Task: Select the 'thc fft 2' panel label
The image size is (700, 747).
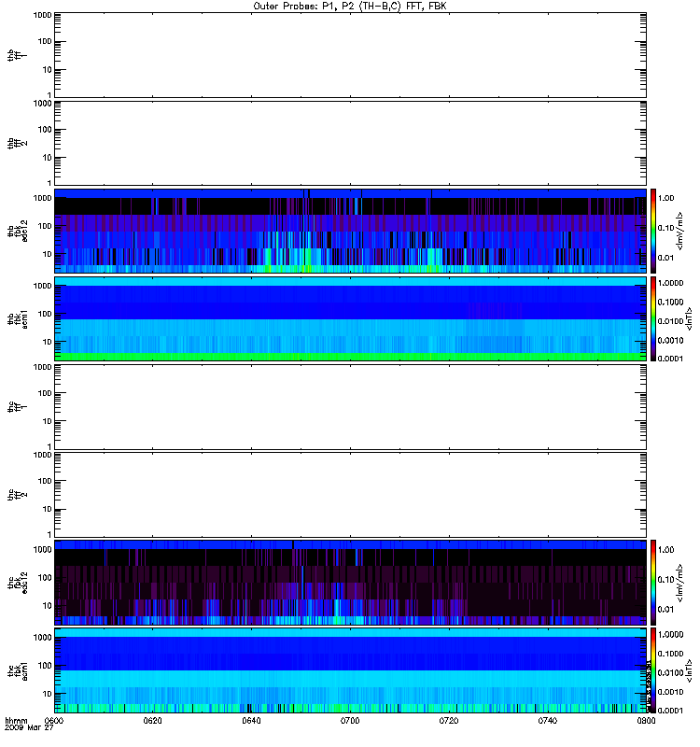Action: (17, 495)
